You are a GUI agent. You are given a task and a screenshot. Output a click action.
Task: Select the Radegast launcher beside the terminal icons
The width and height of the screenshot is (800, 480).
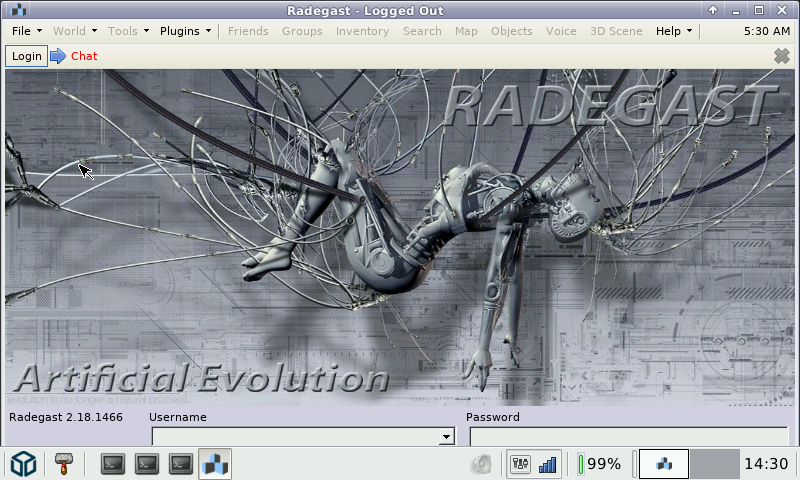(x=215, y=464)
